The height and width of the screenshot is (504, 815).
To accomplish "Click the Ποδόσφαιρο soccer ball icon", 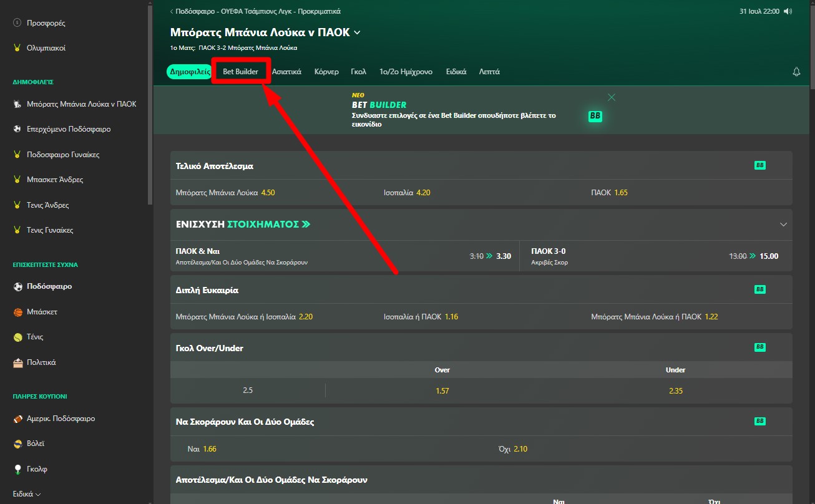I will 17,287.
